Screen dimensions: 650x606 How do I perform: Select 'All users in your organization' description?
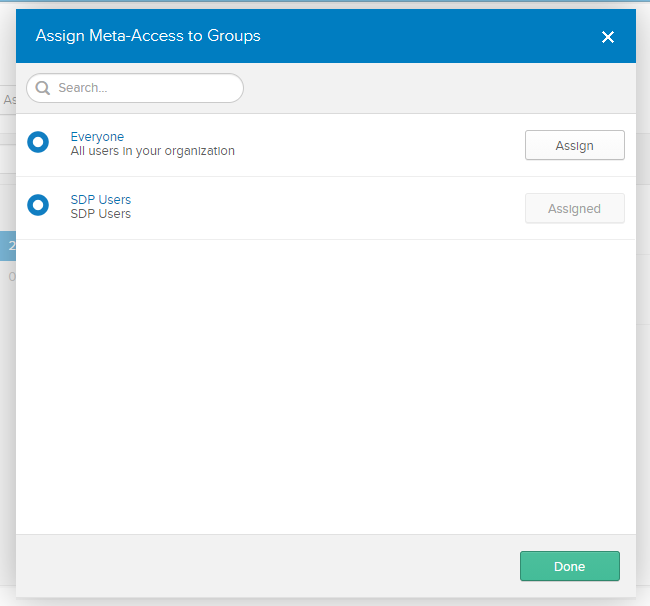pos(152,151)
